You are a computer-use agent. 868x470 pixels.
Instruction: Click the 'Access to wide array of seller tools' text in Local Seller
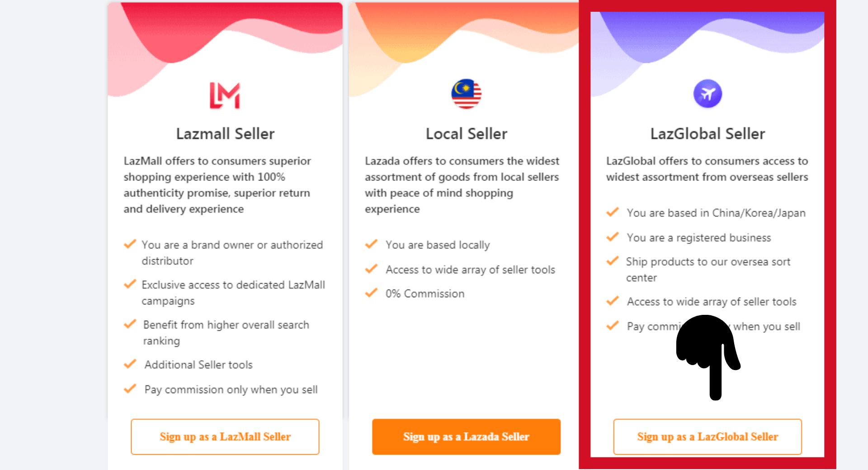tap(470, 270)
